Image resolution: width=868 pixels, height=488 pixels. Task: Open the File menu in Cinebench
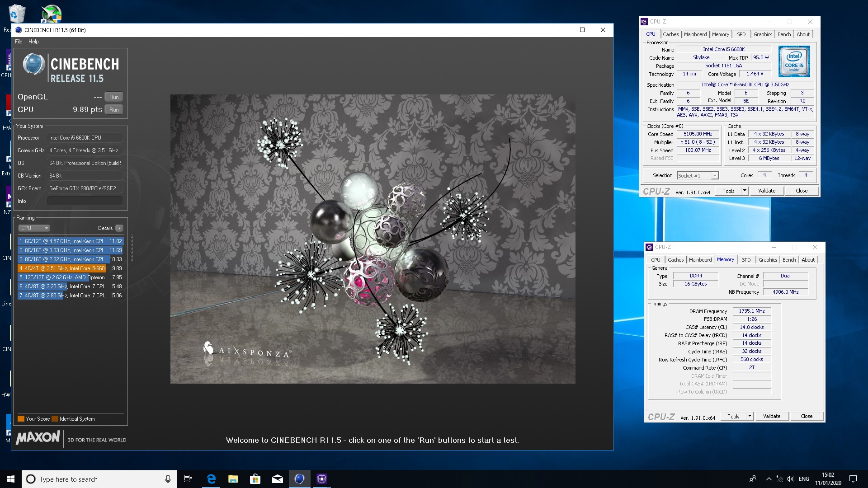[19, 42]
